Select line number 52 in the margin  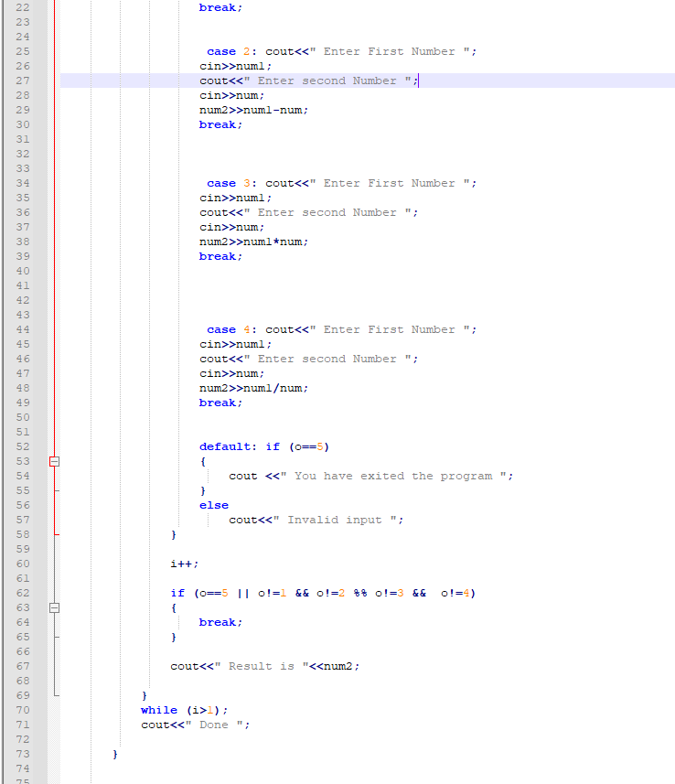pyautogui.click(x=23, y=447)
